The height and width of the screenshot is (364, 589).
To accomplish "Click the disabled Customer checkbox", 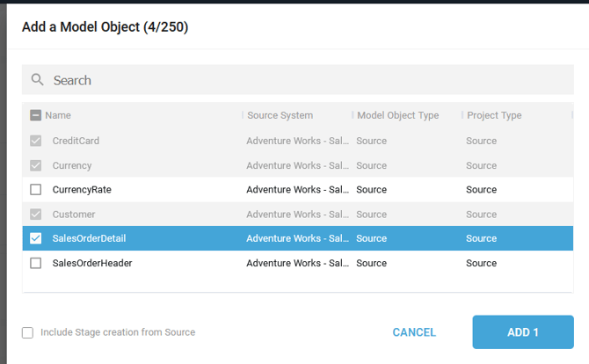I will pyautogui.click(x=36, y=215).
